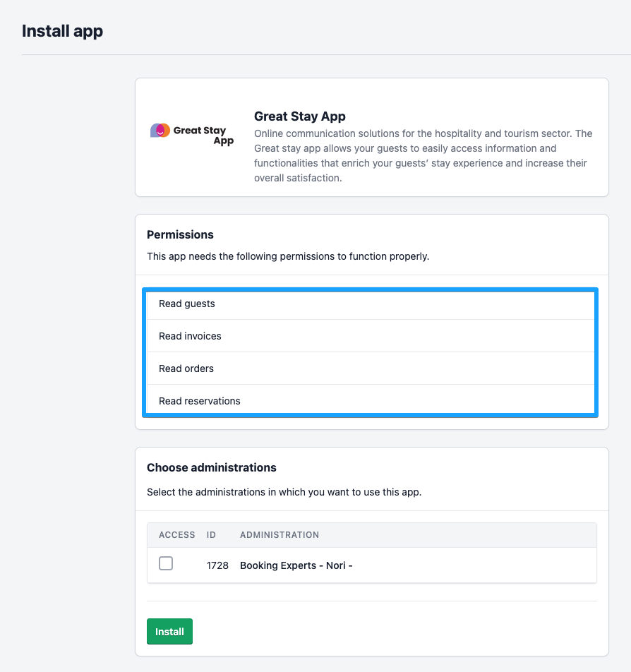Click the Great Stay App title
This screenshot has height=672, width=631.
point(299,116)
